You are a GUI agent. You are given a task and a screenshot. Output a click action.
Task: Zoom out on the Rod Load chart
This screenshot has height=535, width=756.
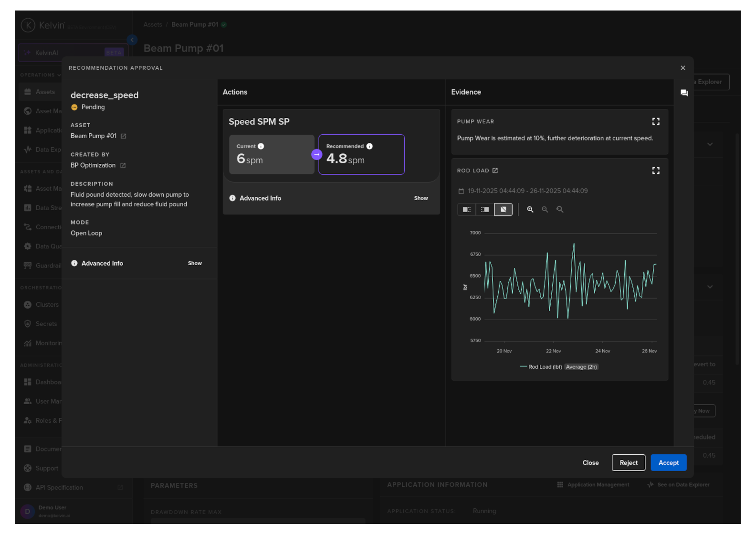pyautogui.click(x=545, y=210)
